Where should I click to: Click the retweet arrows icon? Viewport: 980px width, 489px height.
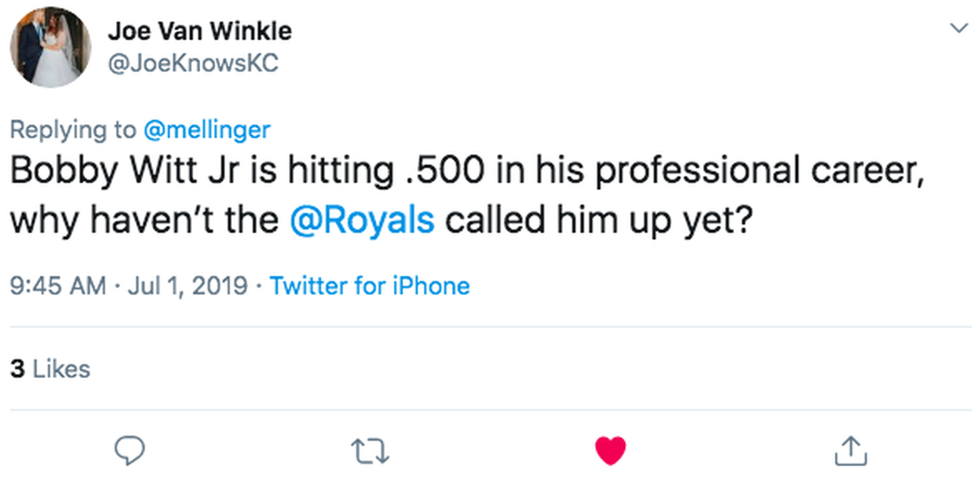[371, 449]
